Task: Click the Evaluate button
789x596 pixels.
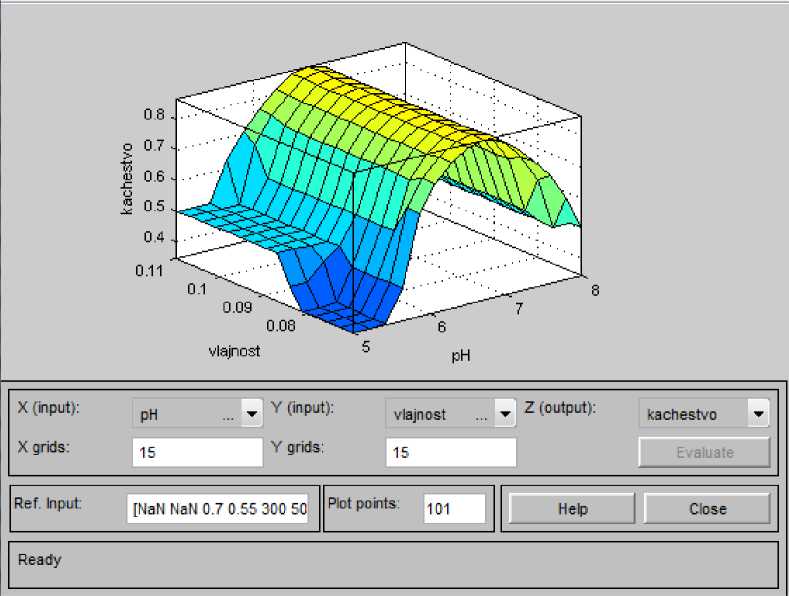Action: [x=704, y=452]
